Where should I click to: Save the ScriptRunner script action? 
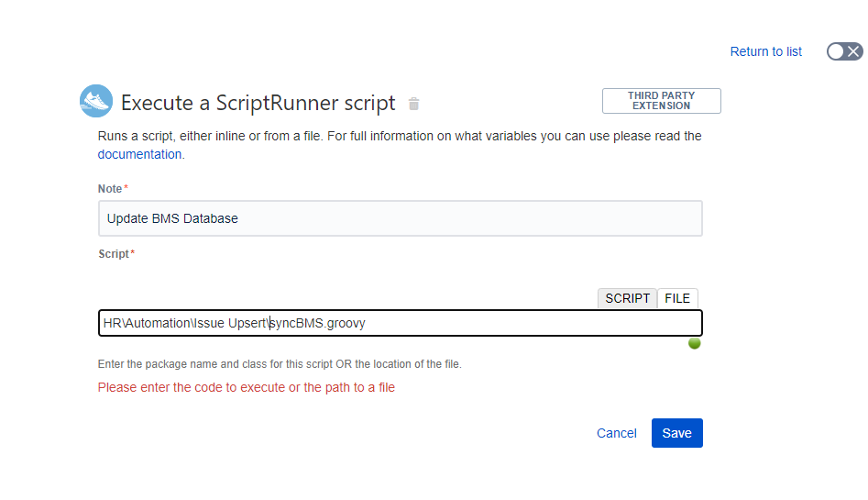pos(677,433)
